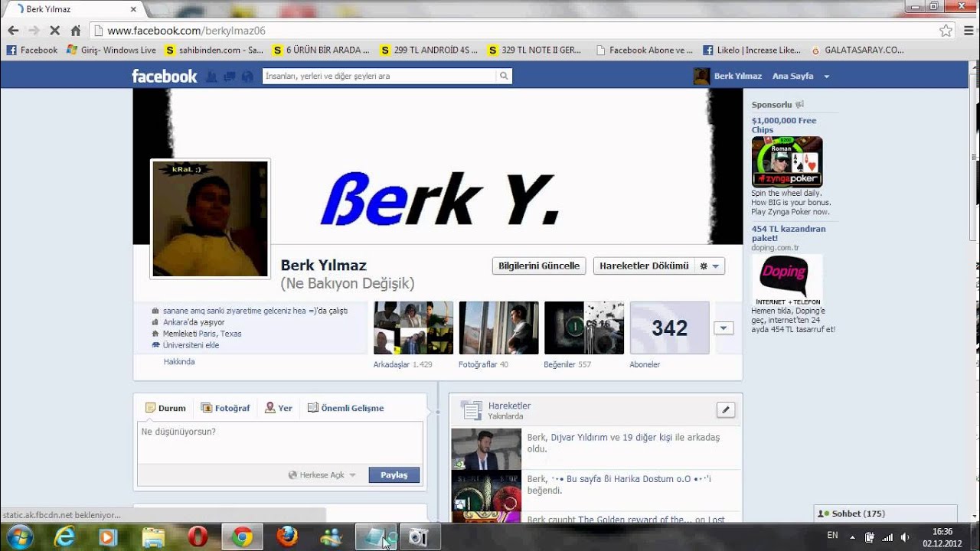Open Sohbet (175) chat bar
Viewport: 980px width, 551px height.
pos(885,514)
